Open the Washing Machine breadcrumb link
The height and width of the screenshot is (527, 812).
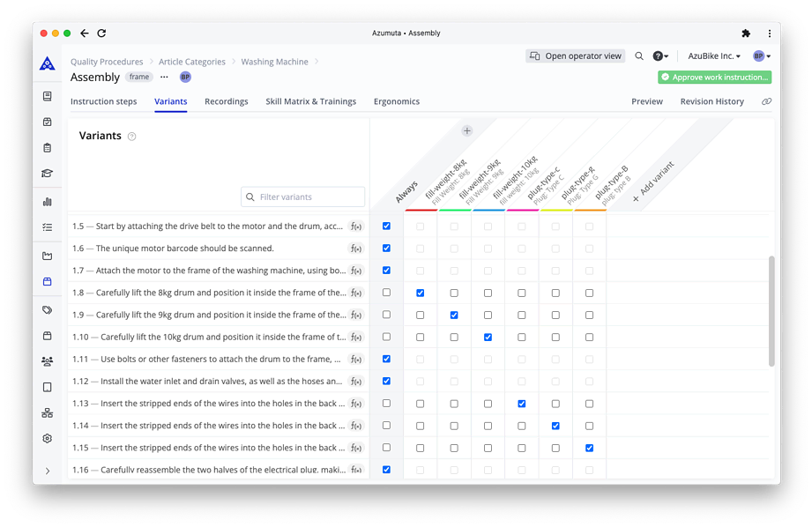275,62
